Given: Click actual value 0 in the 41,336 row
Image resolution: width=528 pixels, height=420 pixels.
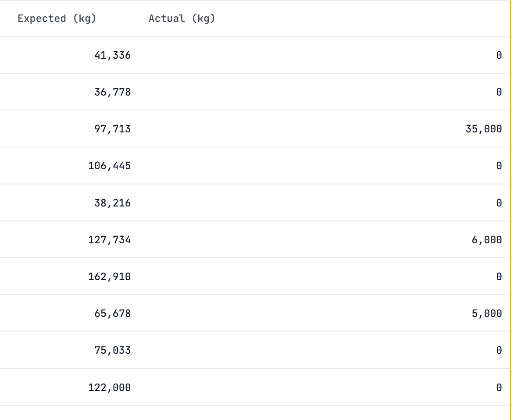Looking at the screenshot, I should (x=499, y=55).
